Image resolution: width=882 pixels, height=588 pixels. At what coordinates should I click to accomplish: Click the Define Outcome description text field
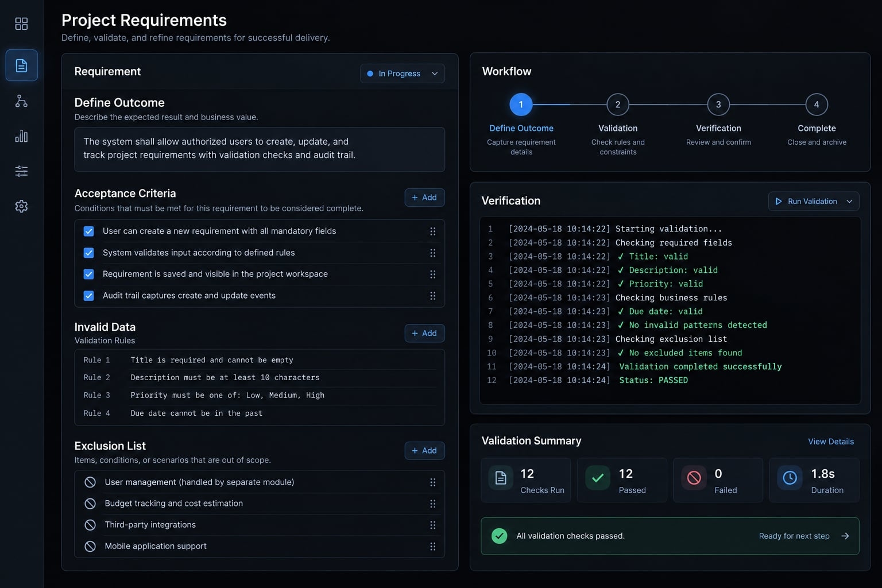click(260, 149)
